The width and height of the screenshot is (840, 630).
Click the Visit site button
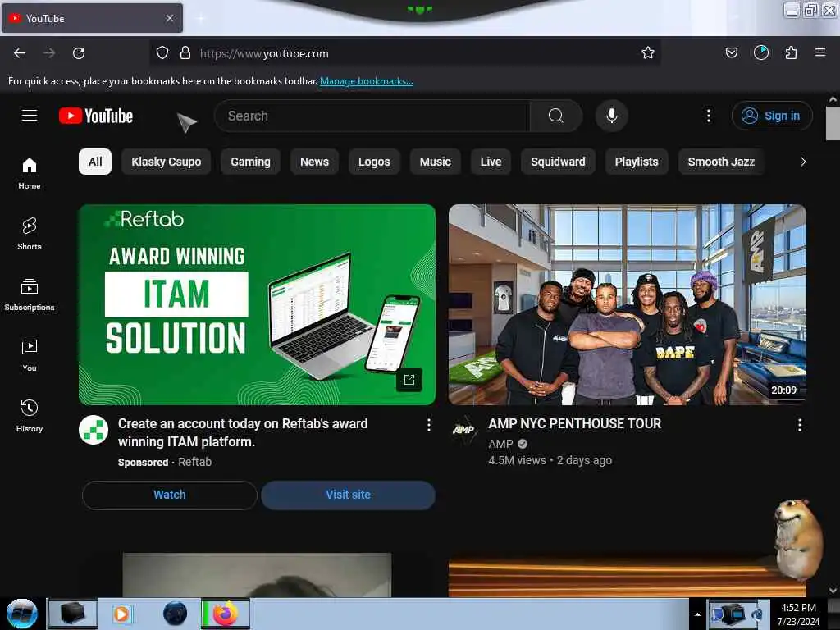(348, 495)
